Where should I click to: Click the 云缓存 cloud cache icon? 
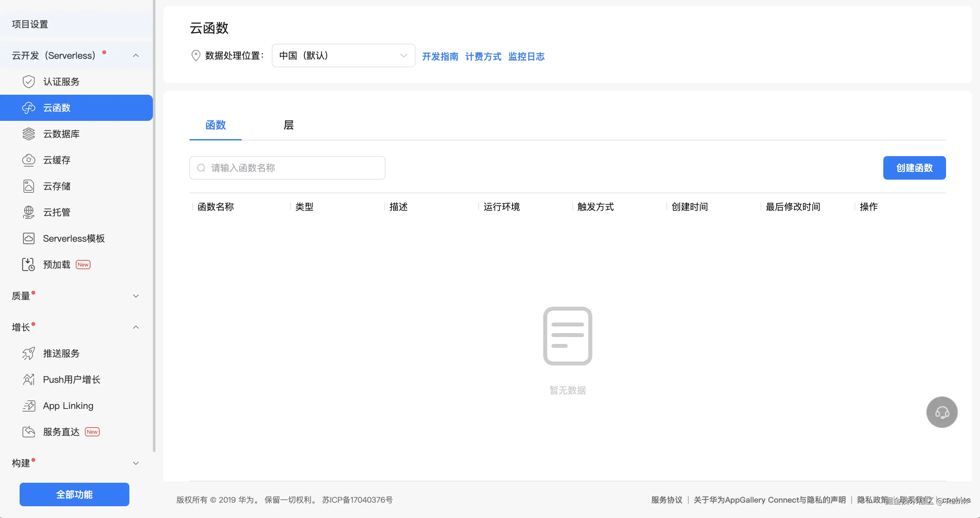coord(28,160)
